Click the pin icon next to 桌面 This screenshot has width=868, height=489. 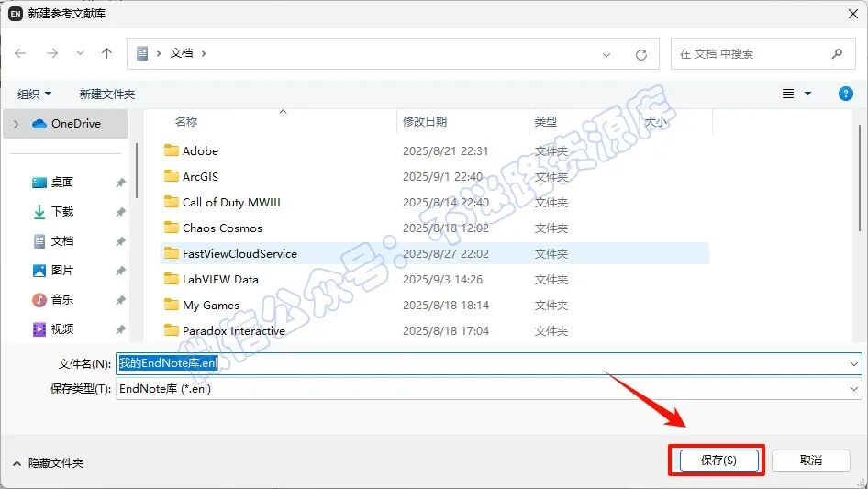click(x=120, y=183)
